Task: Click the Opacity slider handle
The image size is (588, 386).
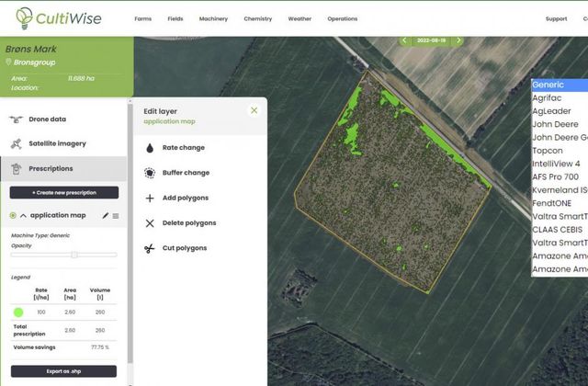Action: click(x=73, y=254)
